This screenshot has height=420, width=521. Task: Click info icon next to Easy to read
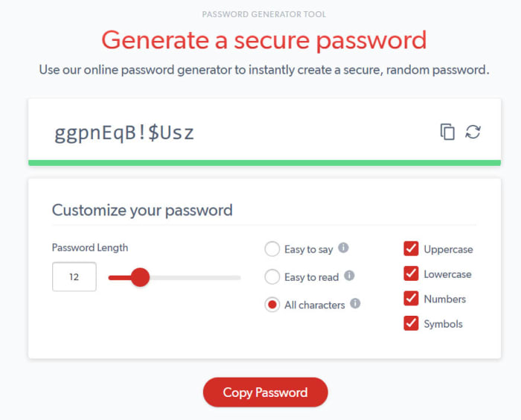pyautogui.click(x=349, y=276)
